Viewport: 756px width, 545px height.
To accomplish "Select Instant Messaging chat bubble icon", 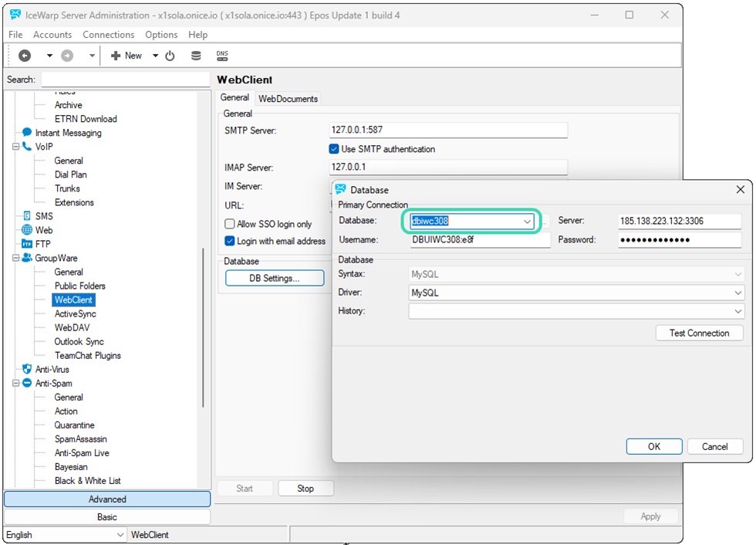I will tap(27, 132).
